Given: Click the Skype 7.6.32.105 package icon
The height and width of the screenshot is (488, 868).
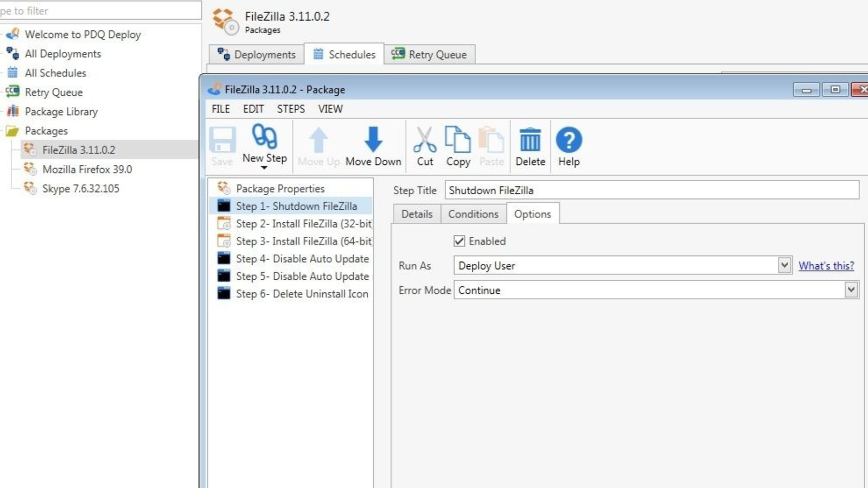Looking at the screenshot, I should click(x=30, y=188).
